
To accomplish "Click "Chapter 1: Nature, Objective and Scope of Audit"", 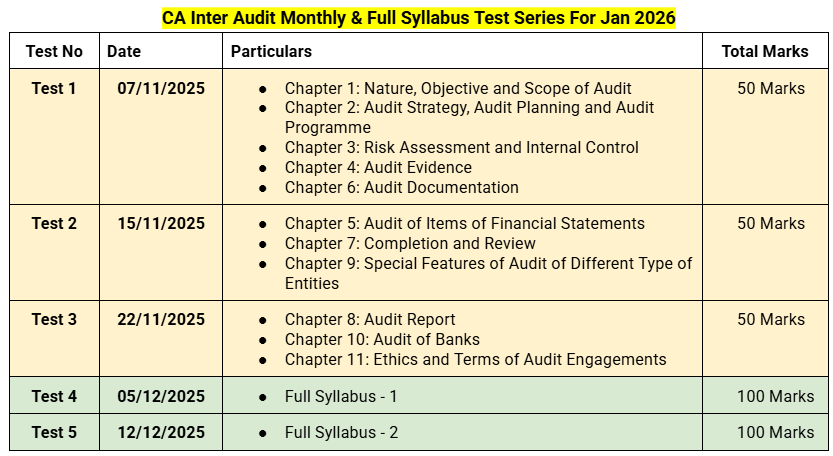I will point(457,88).
